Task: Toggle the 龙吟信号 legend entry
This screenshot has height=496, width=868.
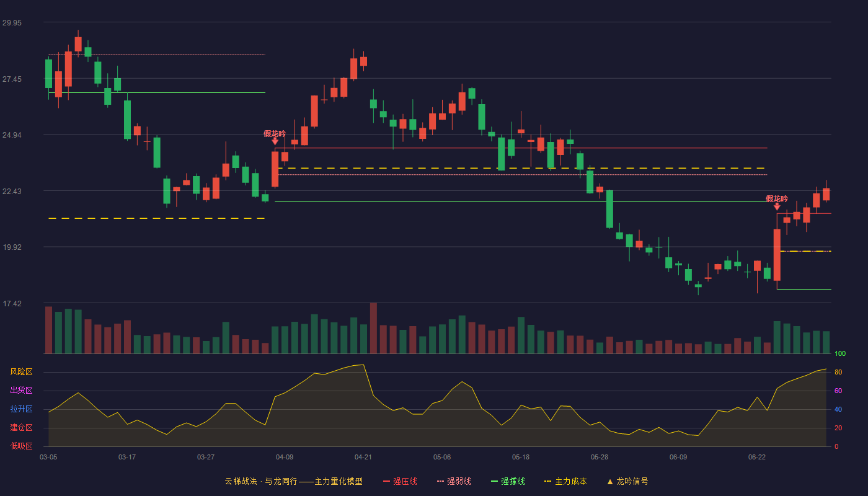Action: point(627,481)
